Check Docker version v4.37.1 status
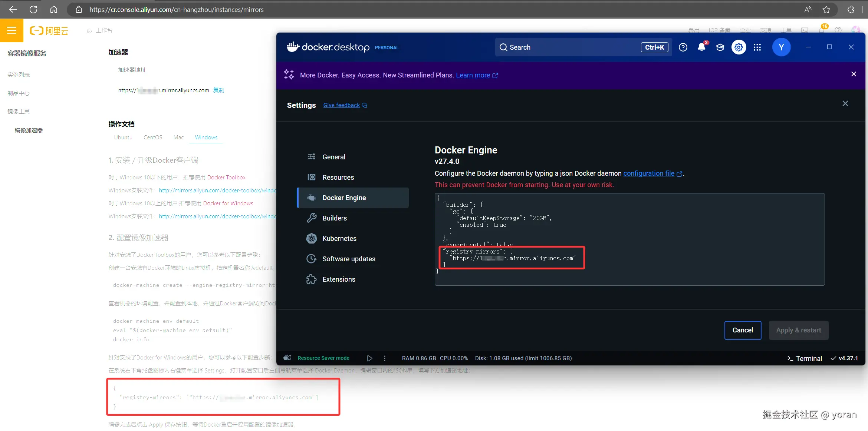868x431 pixels. [844, 358]
